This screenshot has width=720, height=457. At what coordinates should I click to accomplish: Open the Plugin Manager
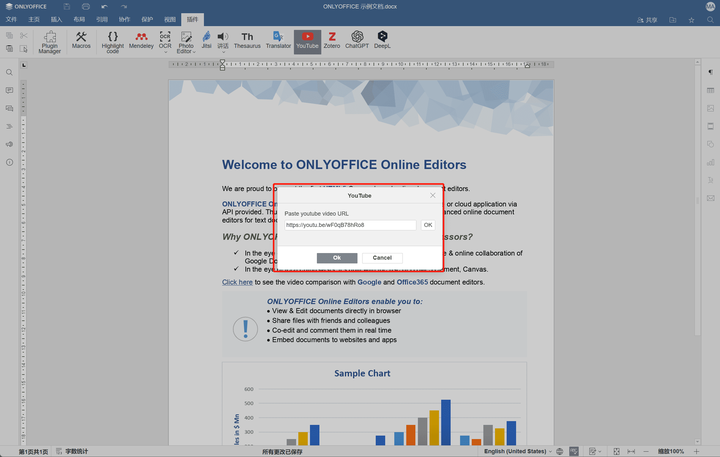tap(50, 40)
